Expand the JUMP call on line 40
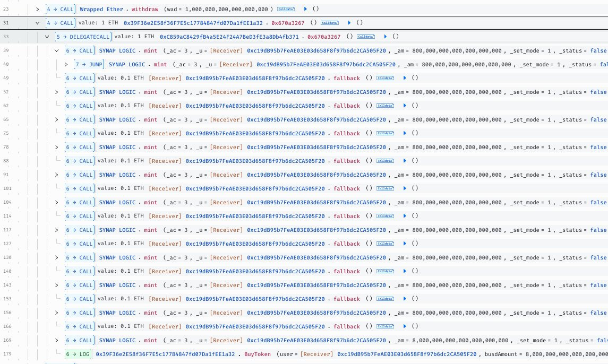 pyautogui.click(x=66, y=64)
